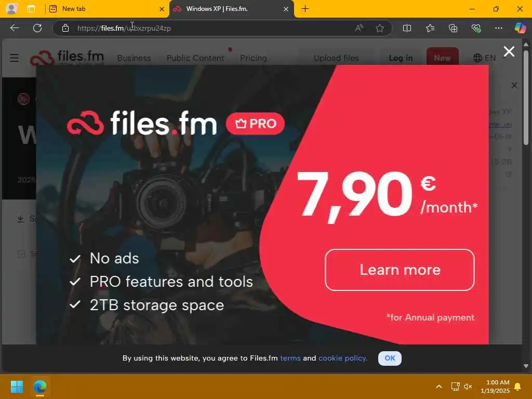Open Browser essentials heart icon
The image size is (532, 399).
tap(476, 28)
